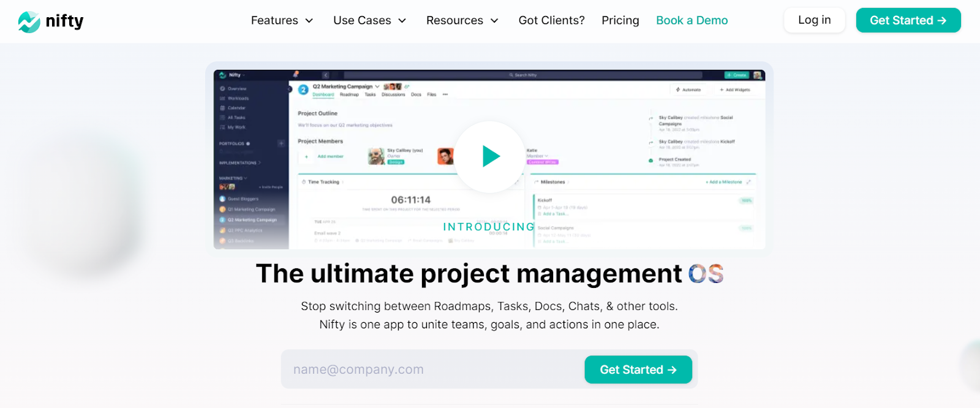Click the Milestones expand-arrows icon in preview

(x=748, y=182)
